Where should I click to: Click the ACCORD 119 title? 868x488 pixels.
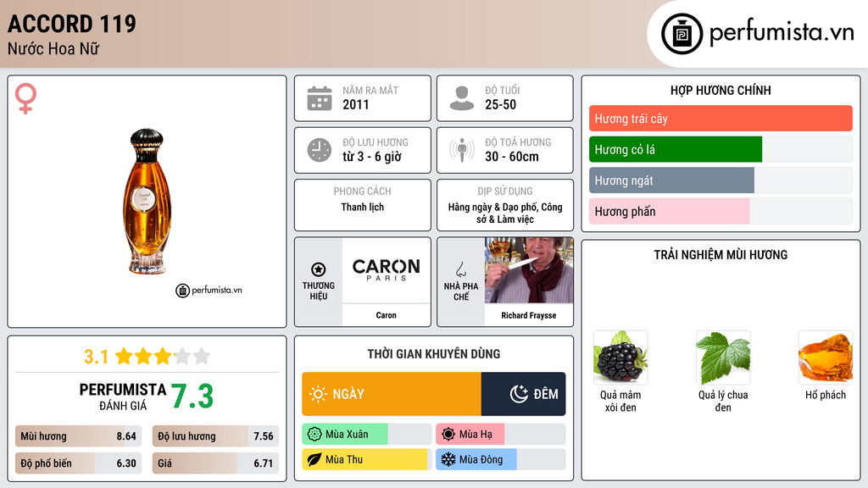tap(72, 24)
